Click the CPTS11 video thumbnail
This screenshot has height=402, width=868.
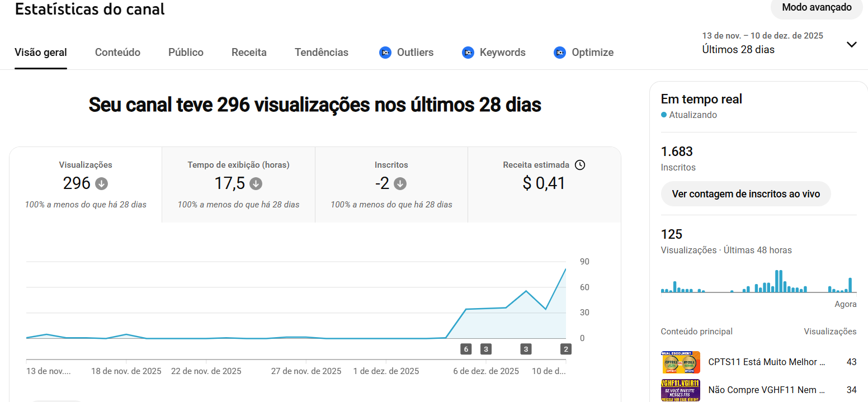click(680, 362)
